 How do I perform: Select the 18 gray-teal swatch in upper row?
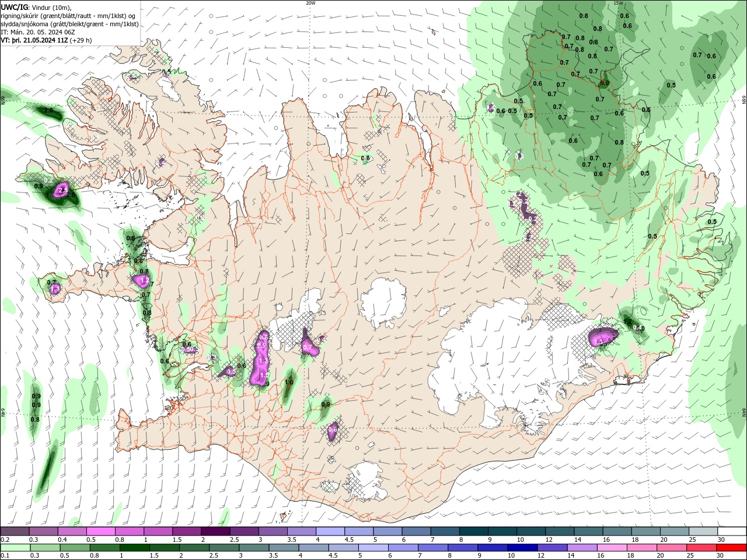click(x=646, y=531)
